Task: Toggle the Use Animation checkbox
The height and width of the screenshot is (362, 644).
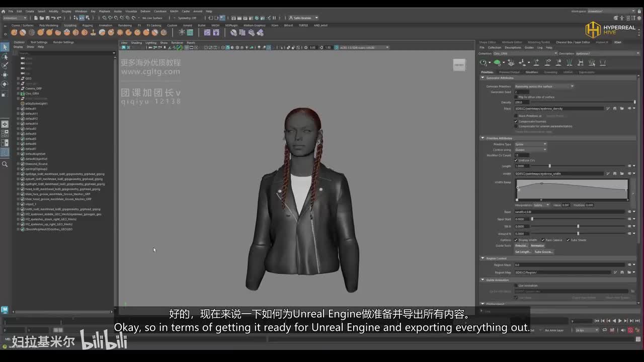Action: tap(516, 286)
